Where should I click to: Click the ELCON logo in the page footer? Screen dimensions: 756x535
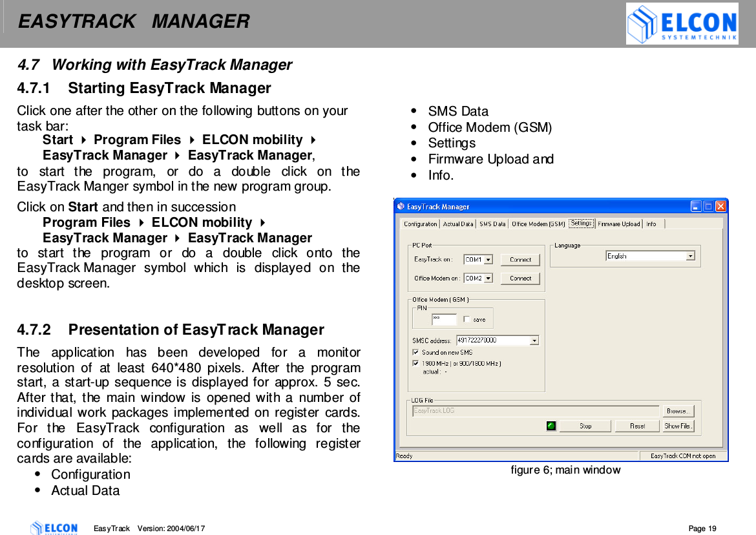(54, 528)
